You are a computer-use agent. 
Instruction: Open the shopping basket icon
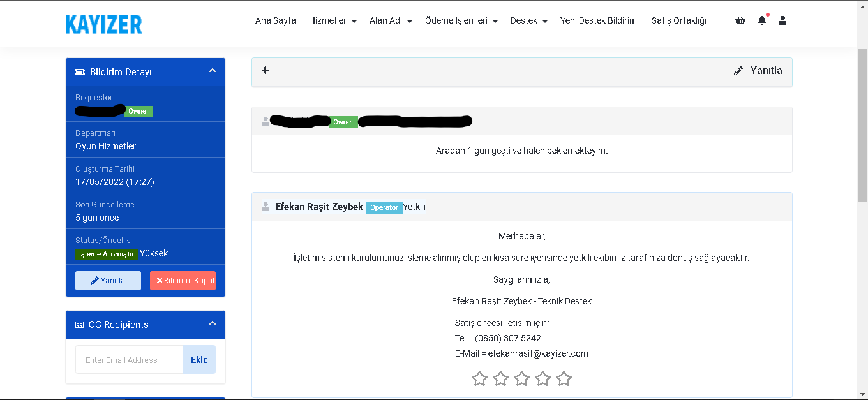pos(740,20)
